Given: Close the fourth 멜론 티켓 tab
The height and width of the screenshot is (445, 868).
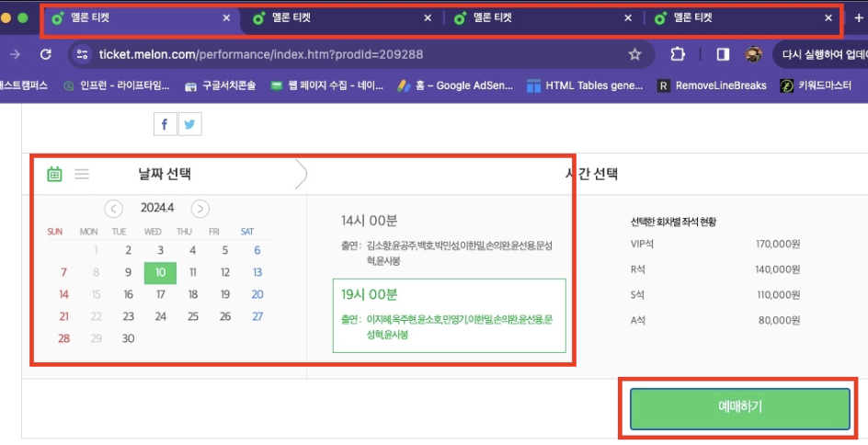Looking at the screenshot, I should [828, 18].
